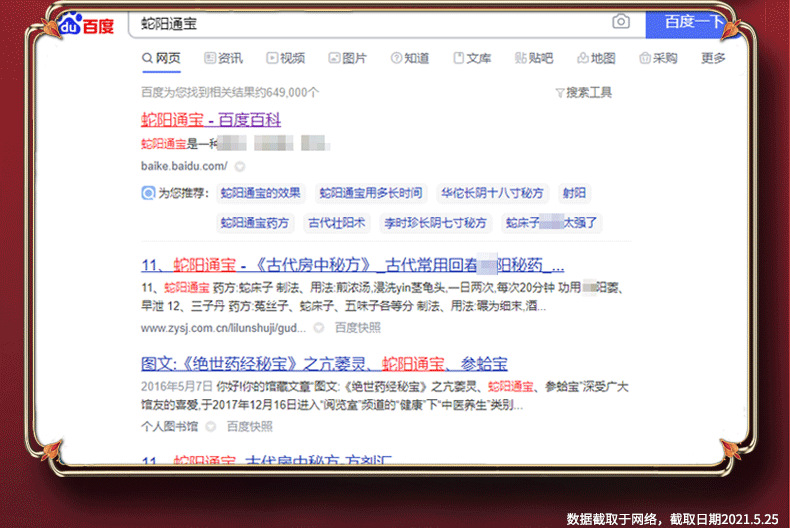Switch to the 视频 tab
This screenshot has height=528, width=790.
(286, 58)
